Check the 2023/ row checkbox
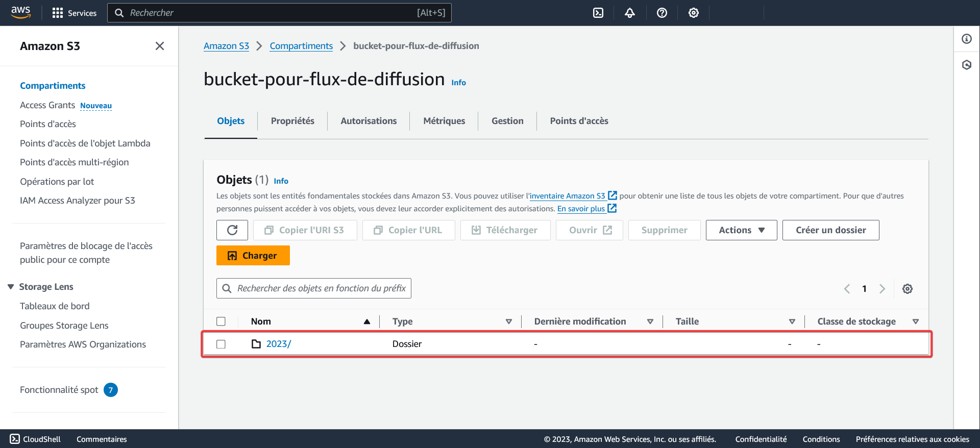Screen dimensions: 980x448 coord(221,344)
